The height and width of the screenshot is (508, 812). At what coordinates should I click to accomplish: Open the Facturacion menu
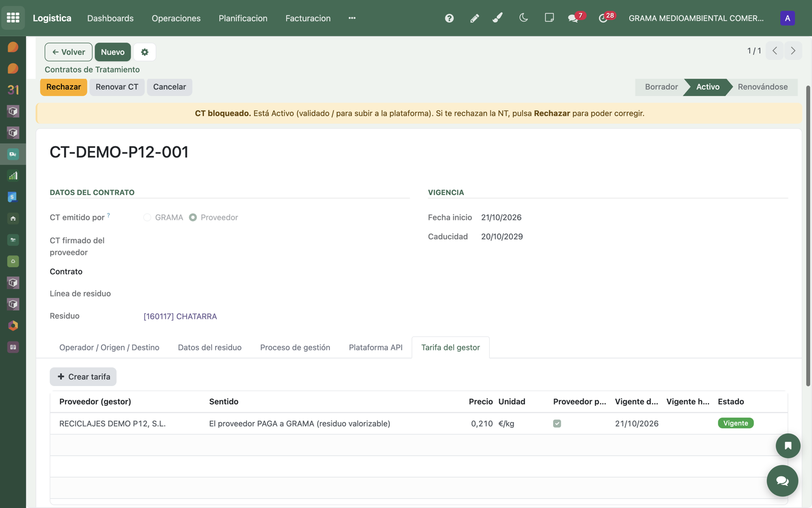(x=308, y=18)
